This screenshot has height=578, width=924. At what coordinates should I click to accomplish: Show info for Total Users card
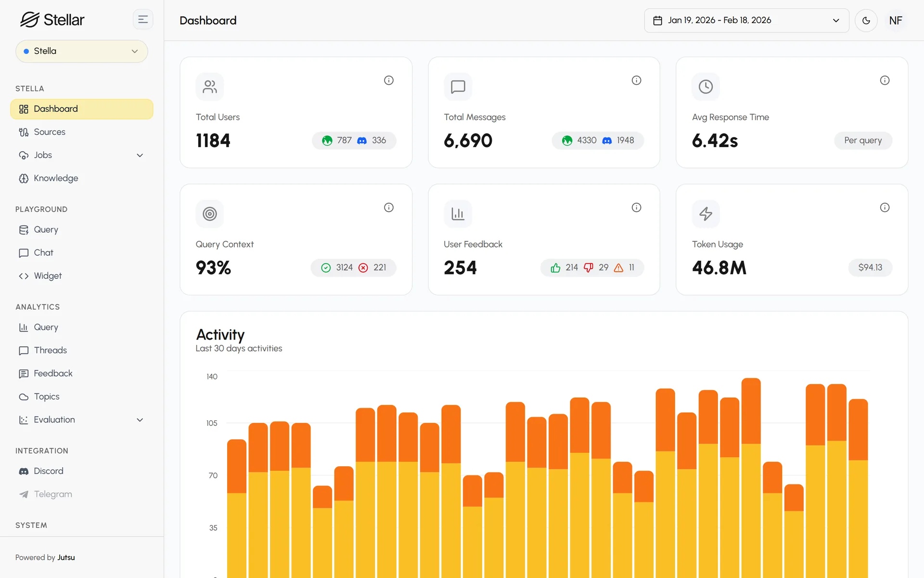tap(389, 80)
